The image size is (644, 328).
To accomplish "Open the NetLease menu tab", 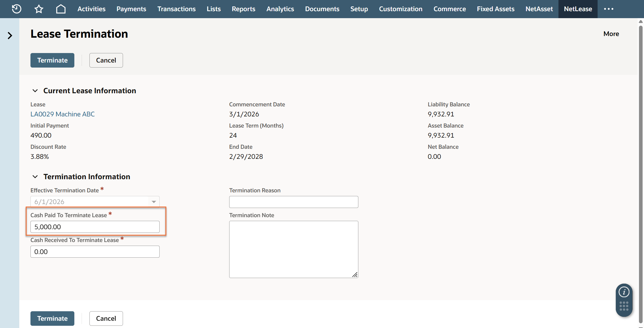I will (x=578, y=9).
